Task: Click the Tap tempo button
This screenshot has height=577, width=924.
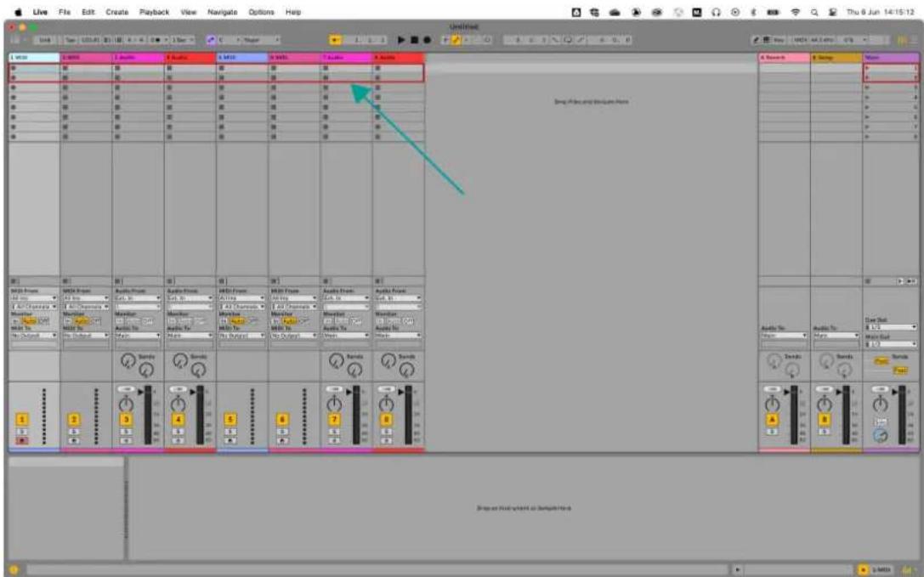Action: coord(70,39)
